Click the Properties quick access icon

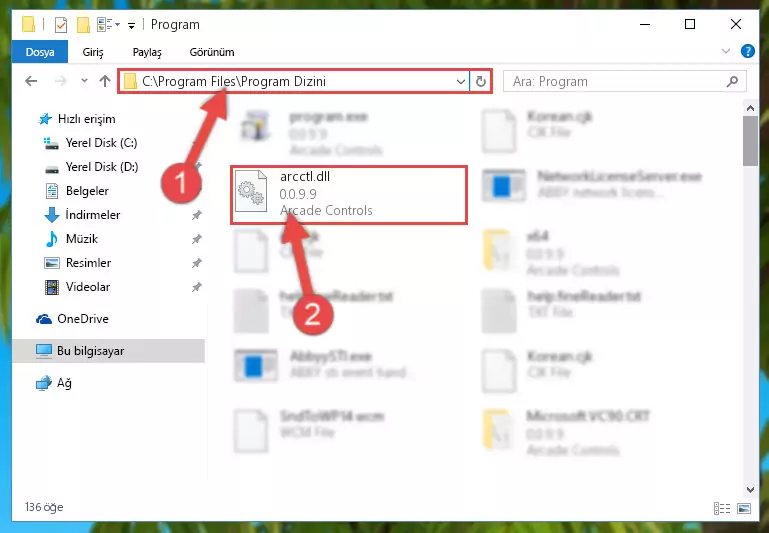click(x=61, y=25)
